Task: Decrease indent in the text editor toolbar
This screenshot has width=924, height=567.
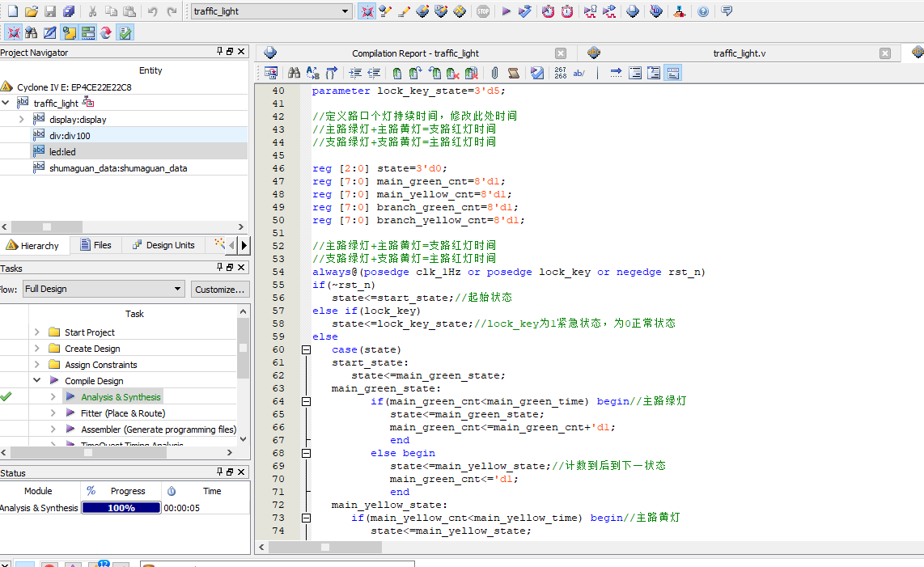Action: point(374,73)
